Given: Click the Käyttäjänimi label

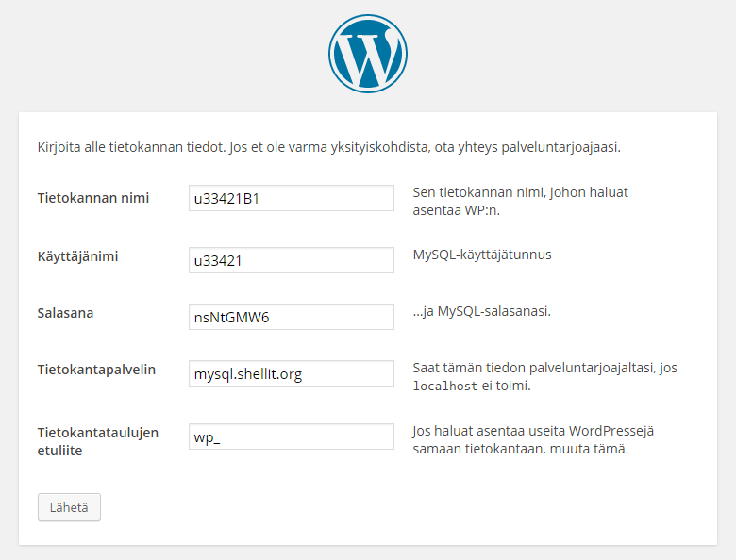Looking at the screenshot, I should pyautogui.click(x=77, y=256).
